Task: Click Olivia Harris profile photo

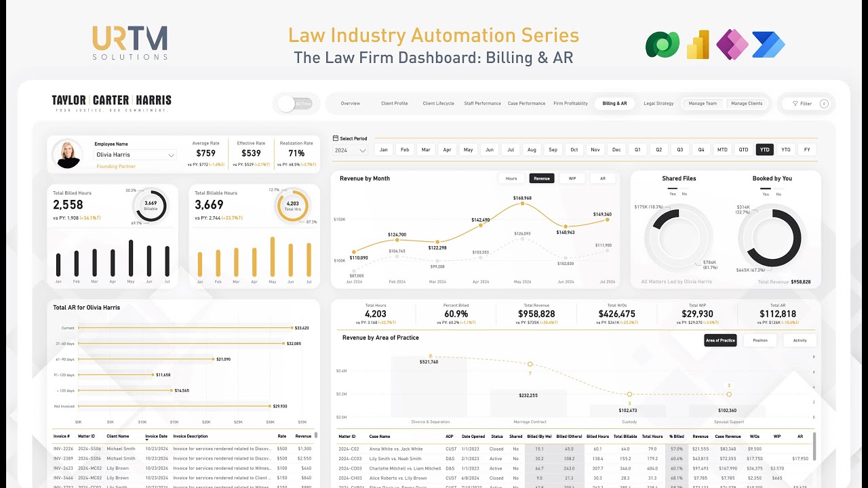Action: coord(68,155)
